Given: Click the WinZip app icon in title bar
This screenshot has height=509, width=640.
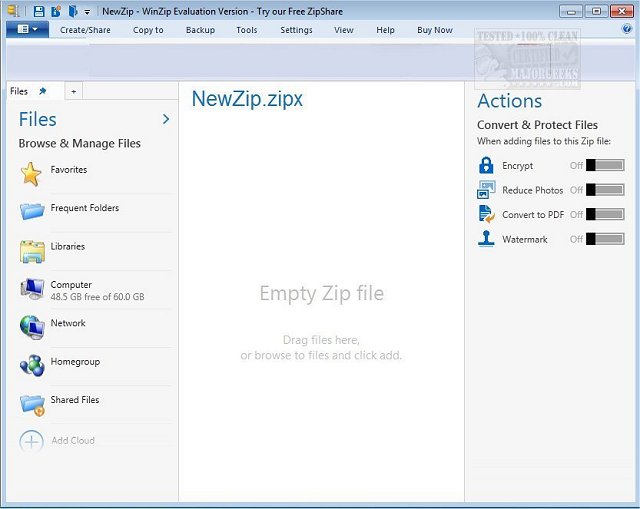Looking at the screenshot, I should tap(13, 11).
